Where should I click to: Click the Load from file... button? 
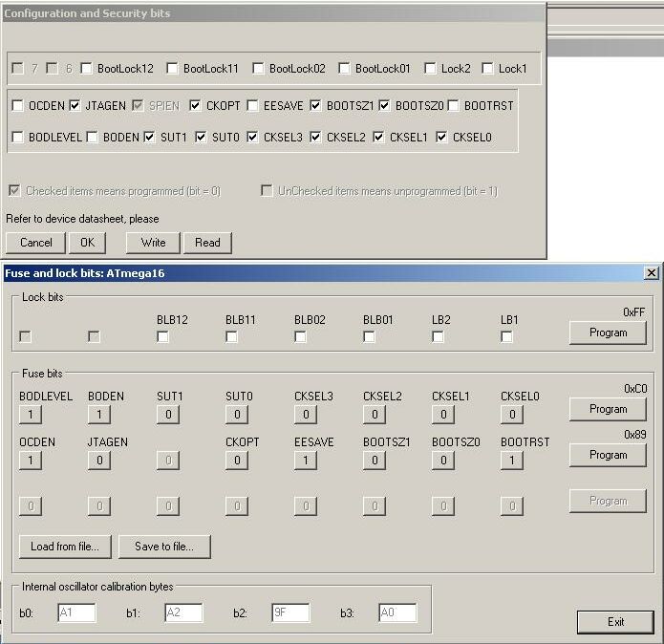tap(65, 547)
